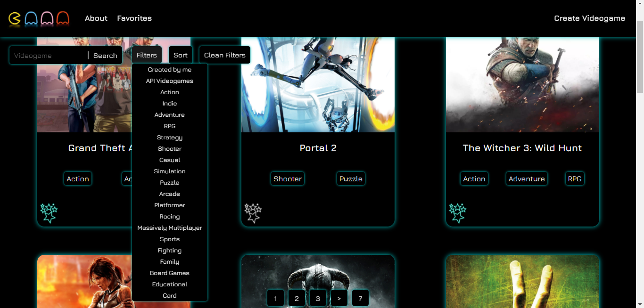Screen dimensions: 644x308
Task: Filter by Simulation genre
Action: coord(170,171)
